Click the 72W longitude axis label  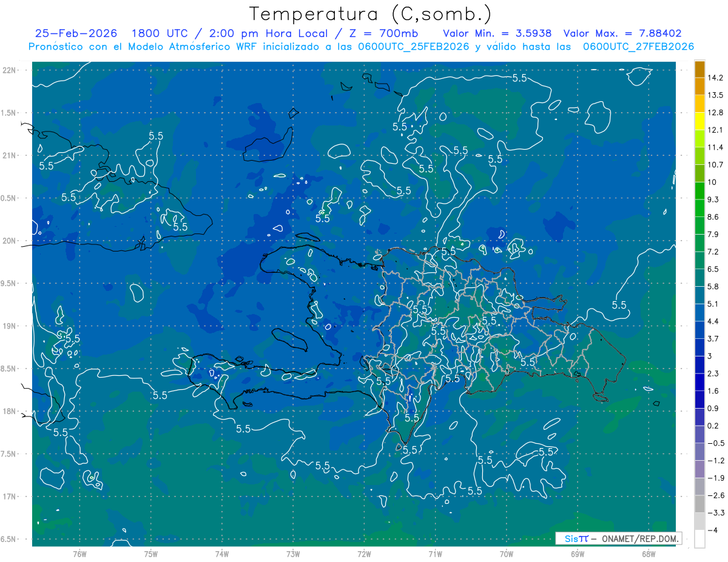pos(364,554)
